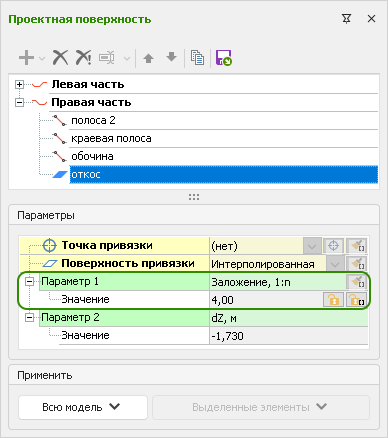Collapse the Параметр 2 group

click(x=29, y=318)
